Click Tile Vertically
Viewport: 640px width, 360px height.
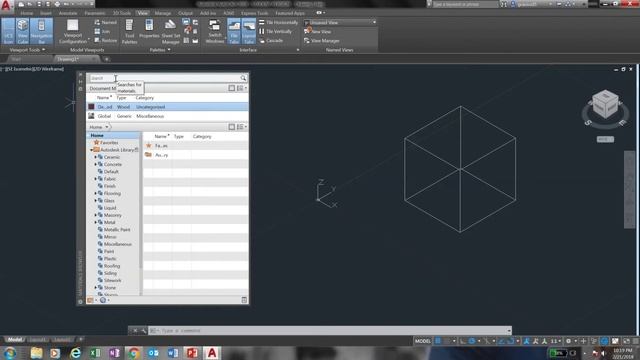click(276, 31)
